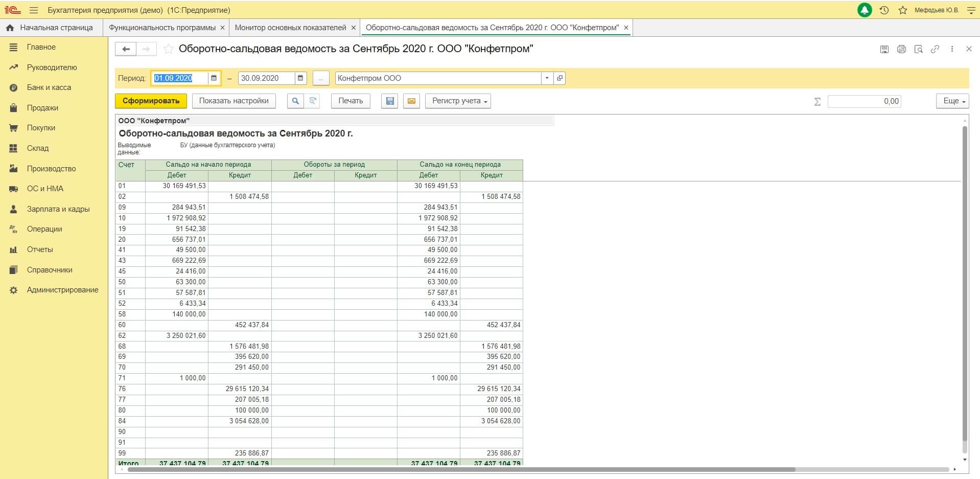This screenshot has height=479, width=980.
Task: Open the Регистр учета dropdown
Action: tap(458, 101)
